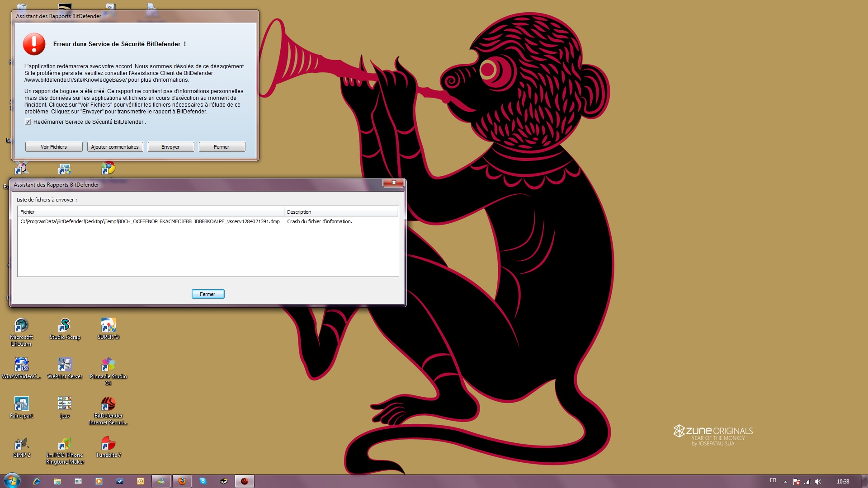The width and height of the screenshot is (868, 488).
Task: Click the Windows Start orb
Action: click(x=12, y=481)
